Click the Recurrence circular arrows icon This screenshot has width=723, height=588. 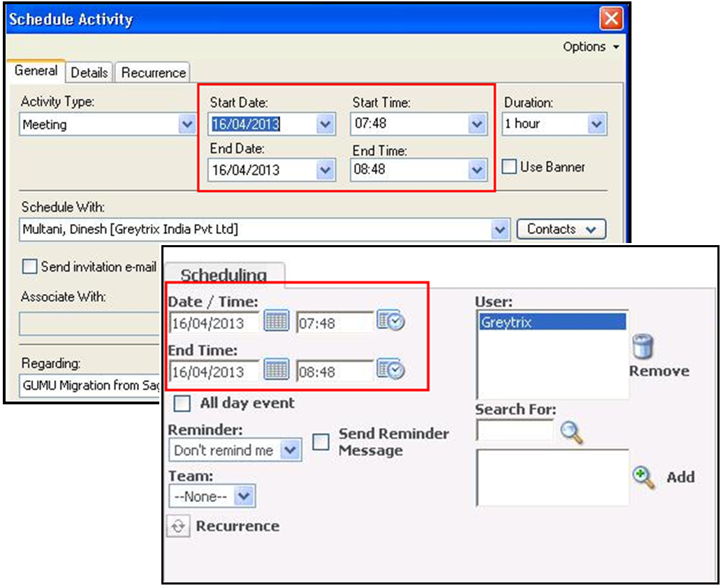178,526
